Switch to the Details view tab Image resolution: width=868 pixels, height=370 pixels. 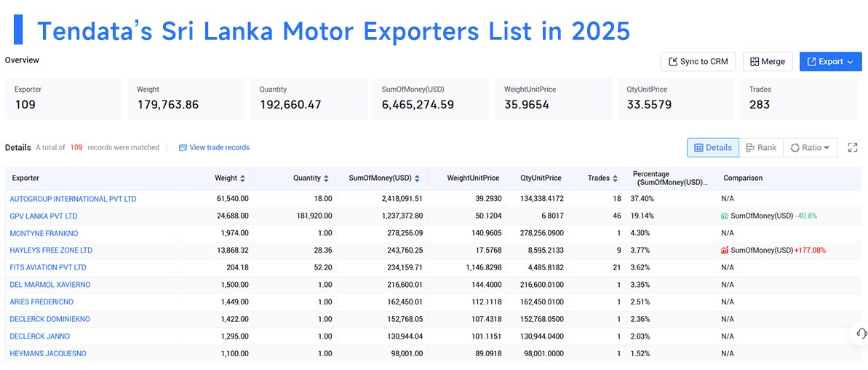point(713,147)
